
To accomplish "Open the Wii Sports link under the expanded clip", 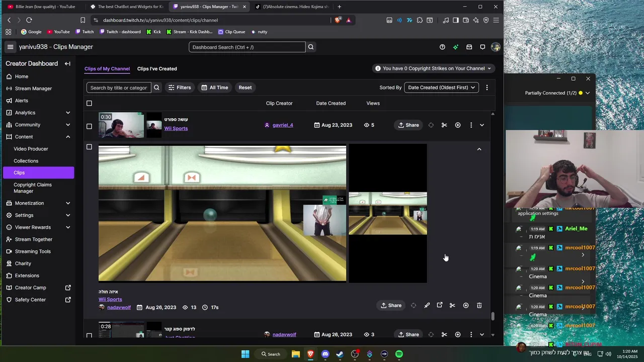I will [x=110, y=300].
